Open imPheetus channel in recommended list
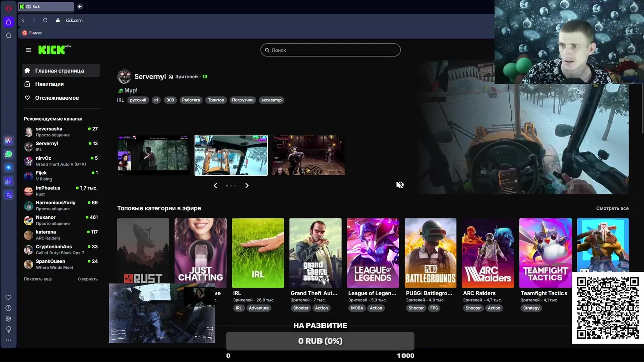The height and width of the screenshot is (362, 644). point(60,191)
